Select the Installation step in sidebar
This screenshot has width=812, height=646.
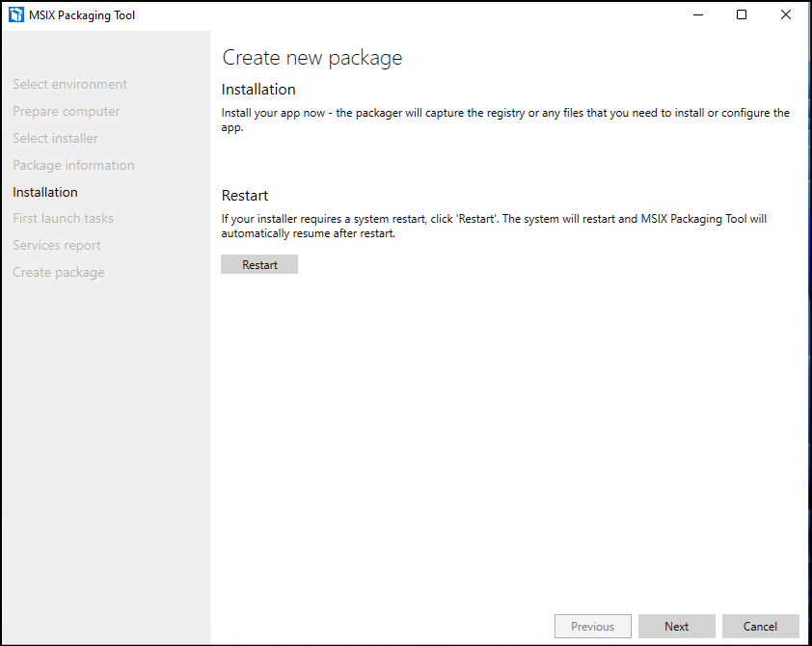45,192
